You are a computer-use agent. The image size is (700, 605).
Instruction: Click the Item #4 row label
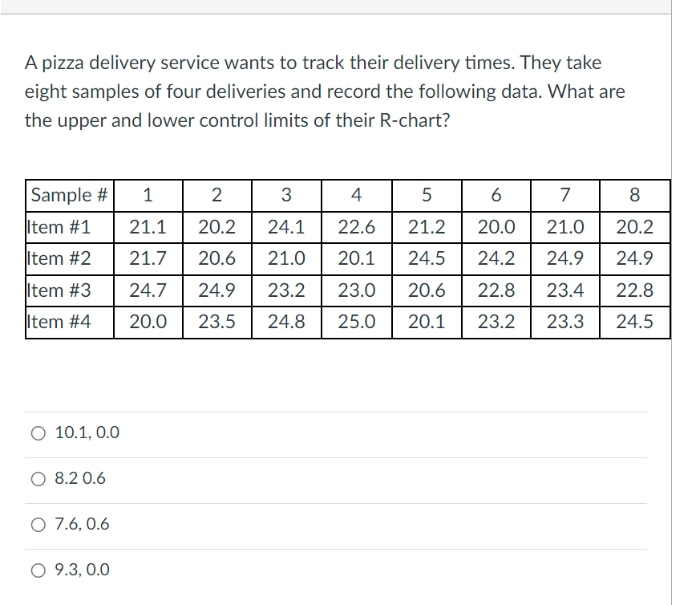[59, 321]
